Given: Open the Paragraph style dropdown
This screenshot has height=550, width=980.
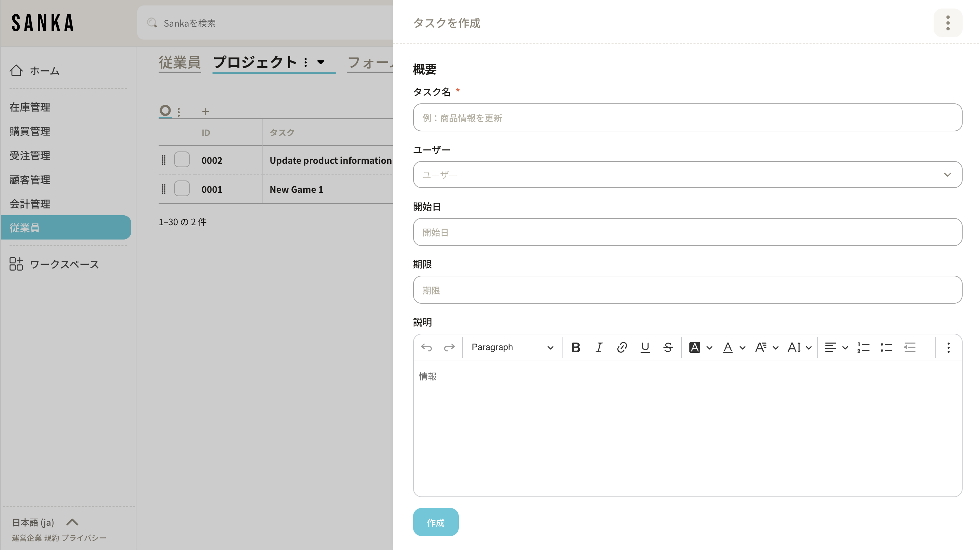Looking at the screenshot, I should 512,347.
